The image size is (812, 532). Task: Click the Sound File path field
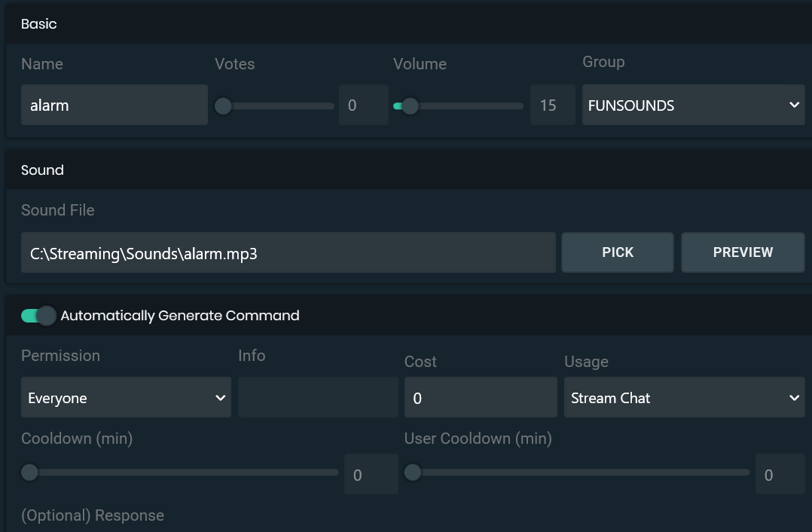288,253
